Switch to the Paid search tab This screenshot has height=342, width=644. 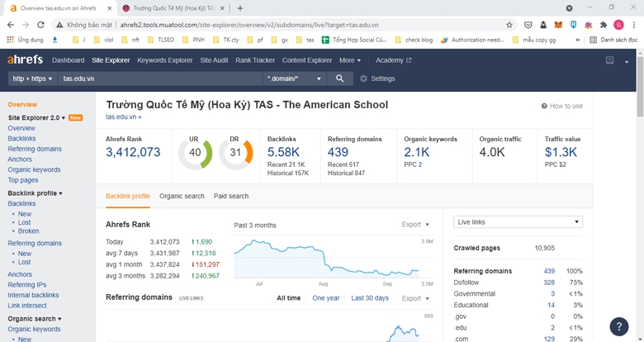[x=231, y=196]
